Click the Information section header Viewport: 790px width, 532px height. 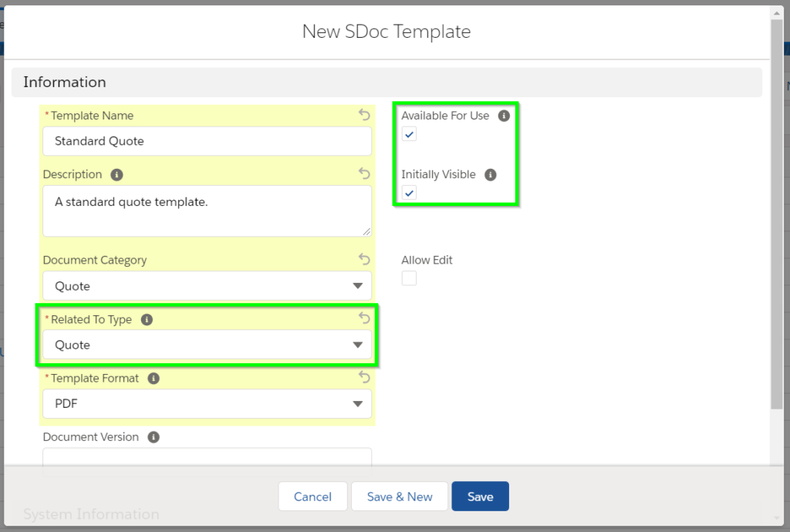click(x=65, y=82)
